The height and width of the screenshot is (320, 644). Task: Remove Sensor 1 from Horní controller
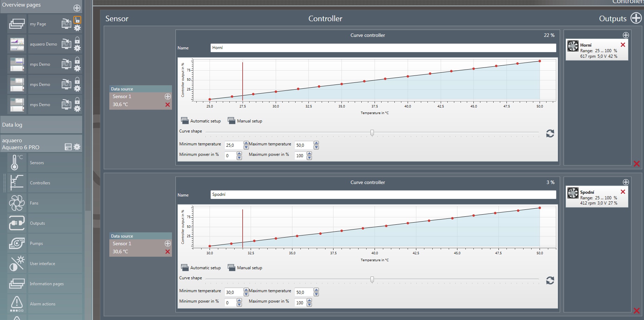pos(167,105)
